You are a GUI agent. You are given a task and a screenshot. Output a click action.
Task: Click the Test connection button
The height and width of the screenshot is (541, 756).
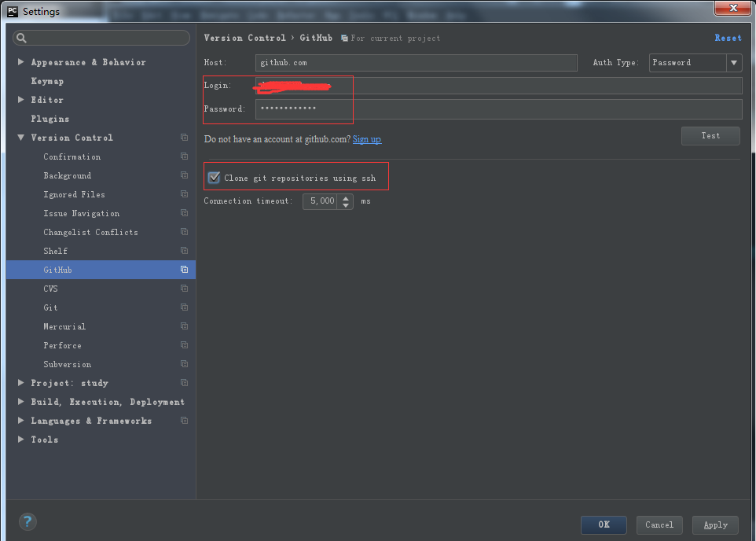coord(710,136)
